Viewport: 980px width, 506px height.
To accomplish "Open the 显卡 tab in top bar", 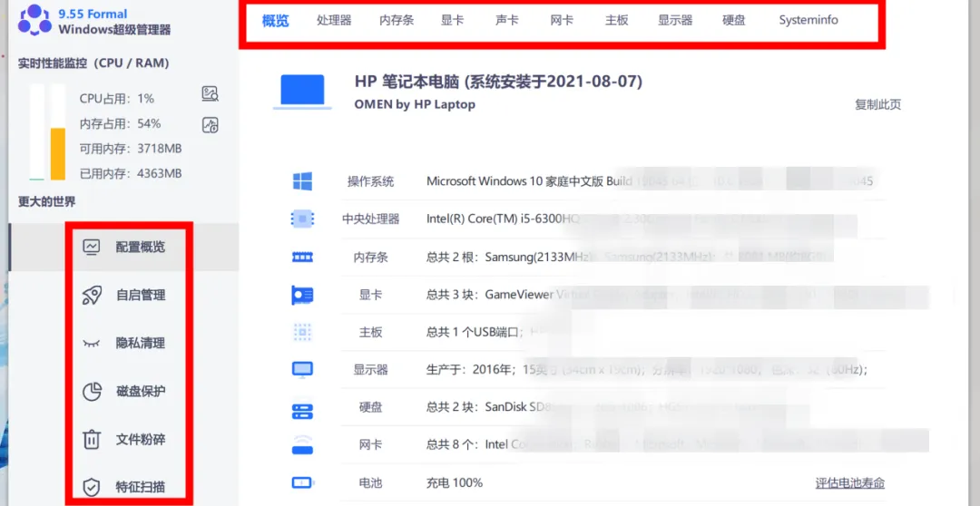I will click(x=453, y=20).
